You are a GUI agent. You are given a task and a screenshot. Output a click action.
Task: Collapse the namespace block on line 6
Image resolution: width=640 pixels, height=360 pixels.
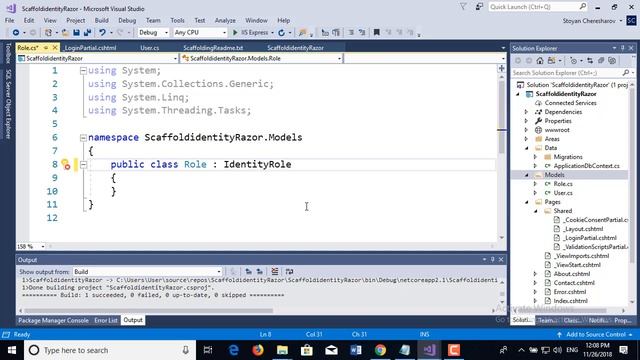[x=83, y=138]
